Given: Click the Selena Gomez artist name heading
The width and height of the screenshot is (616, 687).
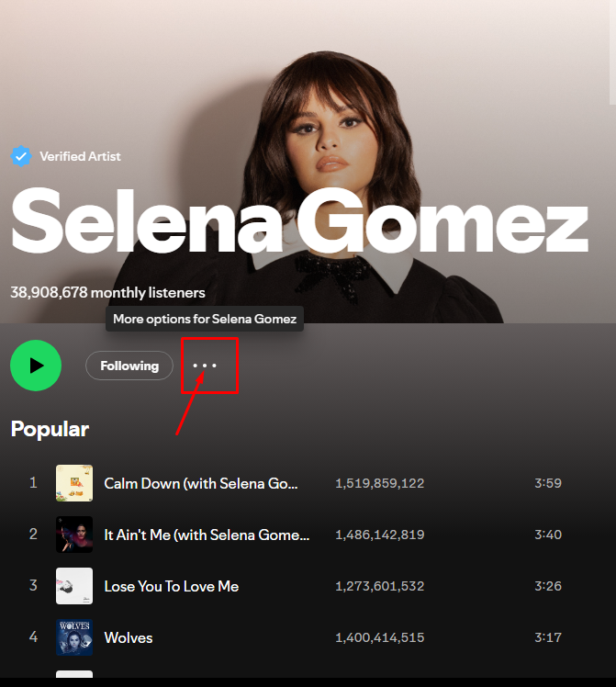Looking at the screenshot, I should [x=298, y=220].
